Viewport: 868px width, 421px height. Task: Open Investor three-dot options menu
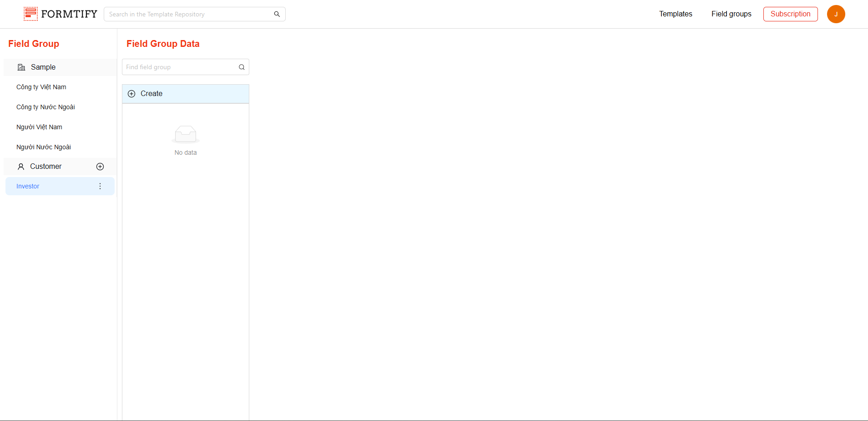[100, 186]
